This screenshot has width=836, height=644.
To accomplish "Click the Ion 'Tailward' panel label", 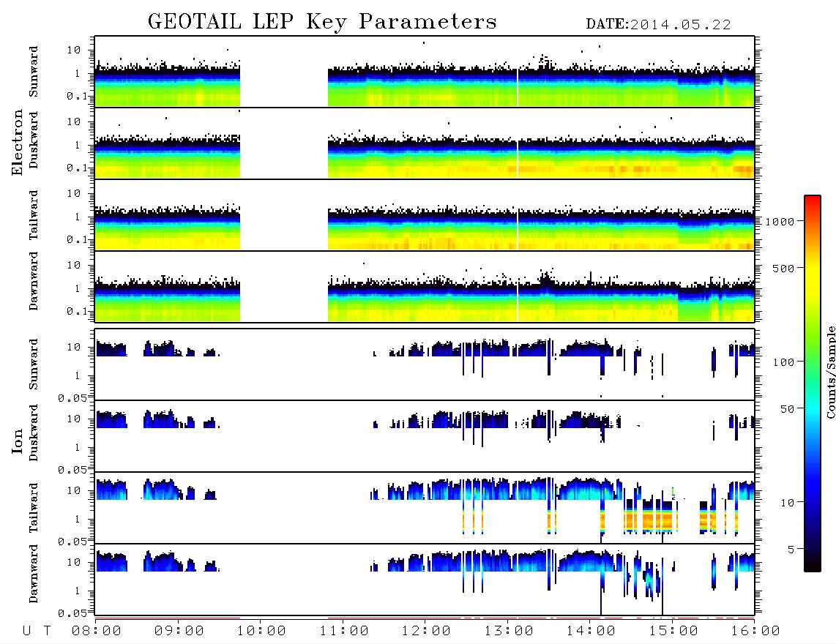I will point(34,508).
